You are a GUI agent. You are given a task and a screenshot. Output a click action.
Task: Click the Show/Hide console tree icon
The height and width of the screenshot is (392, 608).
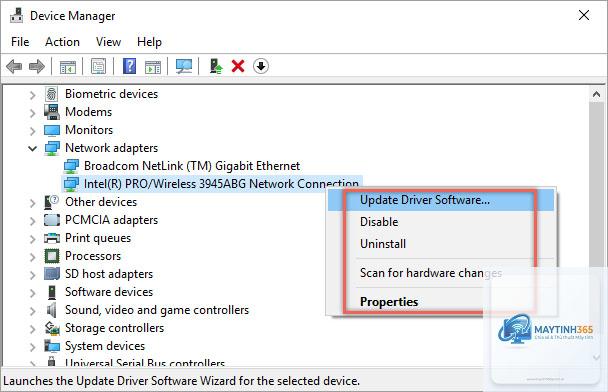67,67
